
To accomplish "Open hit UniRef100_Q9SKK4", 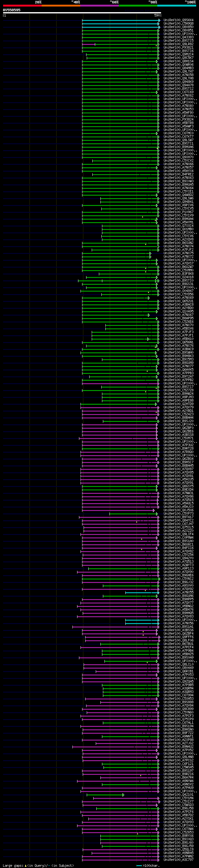I will click(x=178, y=20).
